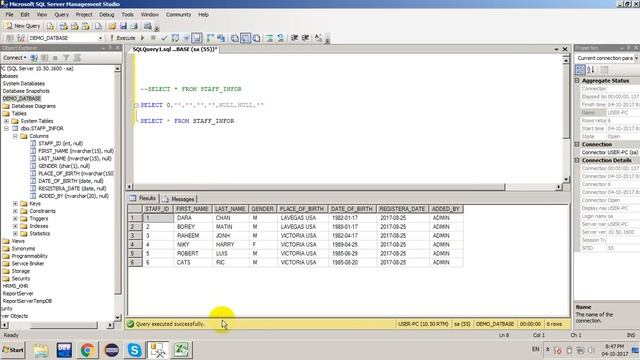Click the ADDED_BY column header in results

coord(446,209)
